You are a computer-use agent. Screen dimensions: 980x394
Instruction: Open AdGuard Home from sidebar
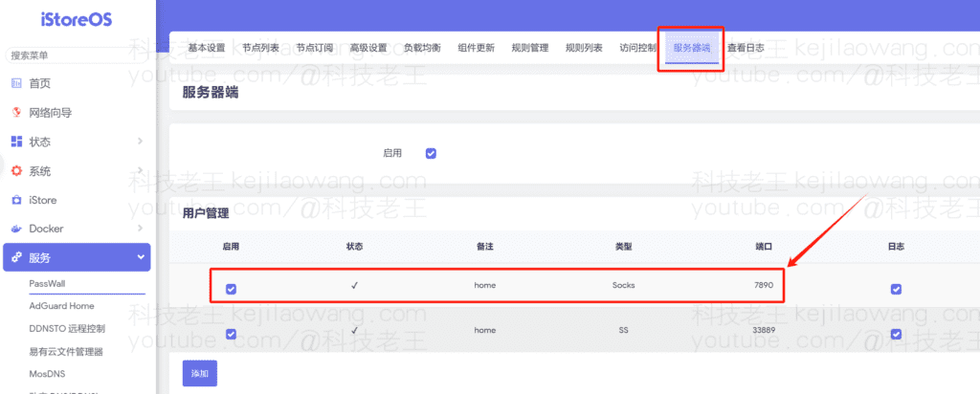[x=61, y=306]
